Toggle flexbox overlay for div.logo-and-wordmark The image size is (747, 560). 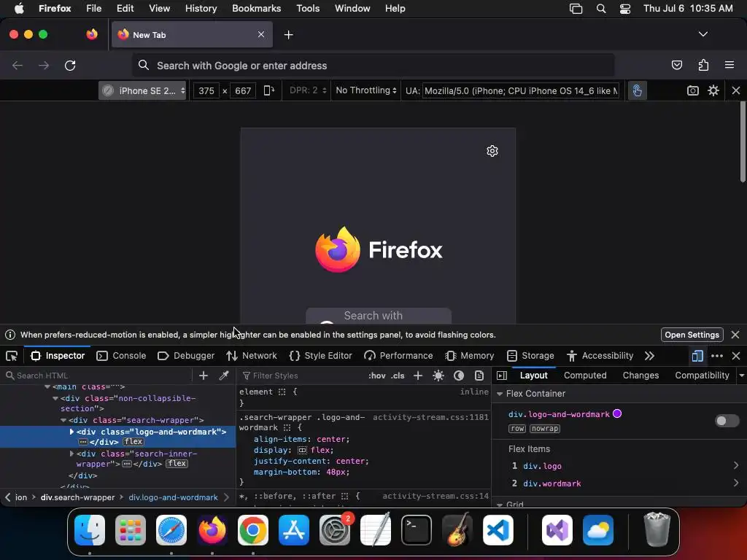(x=727, y=421)
